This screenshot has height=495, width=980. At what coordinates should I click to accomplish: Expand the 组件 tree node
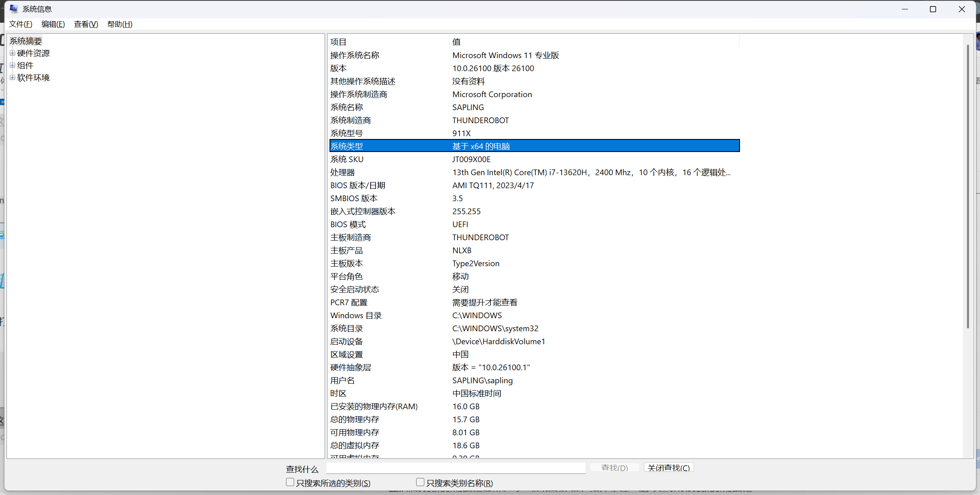pos(13,65)
